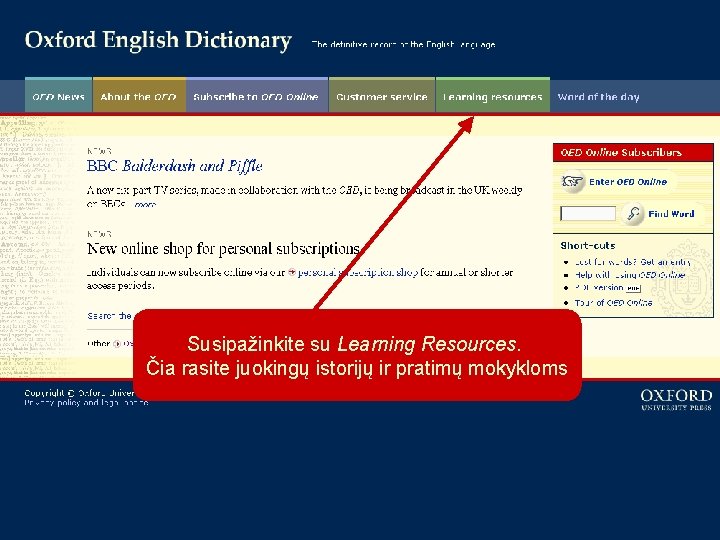Open the PDF version shortcut link

[599, 288]
